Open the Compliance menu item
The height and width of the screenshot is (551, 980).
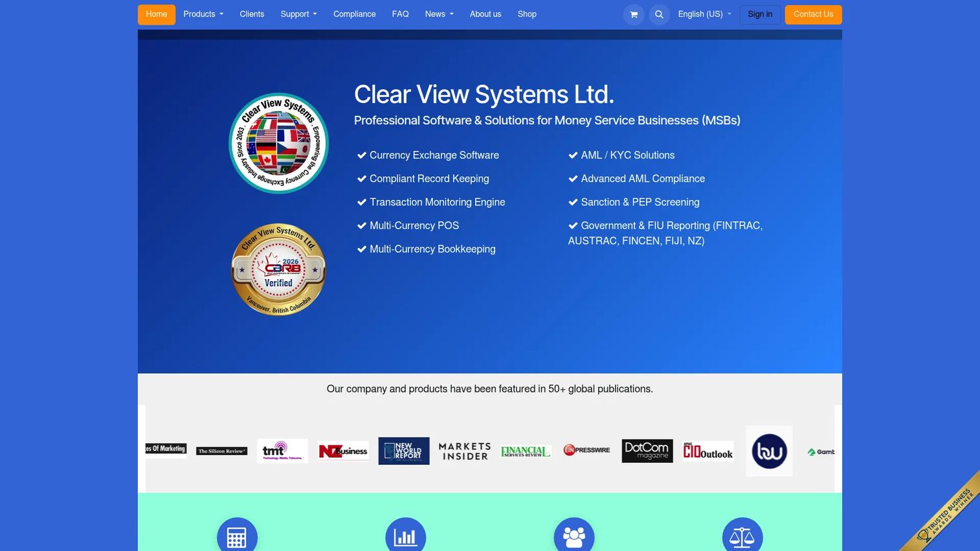pyautogui.click(x=354, y=14)
